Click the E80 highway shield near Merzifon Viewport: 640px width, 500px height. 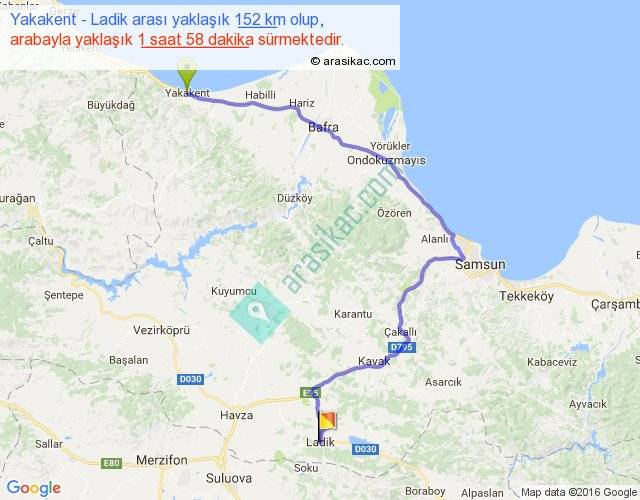[111, 463]
